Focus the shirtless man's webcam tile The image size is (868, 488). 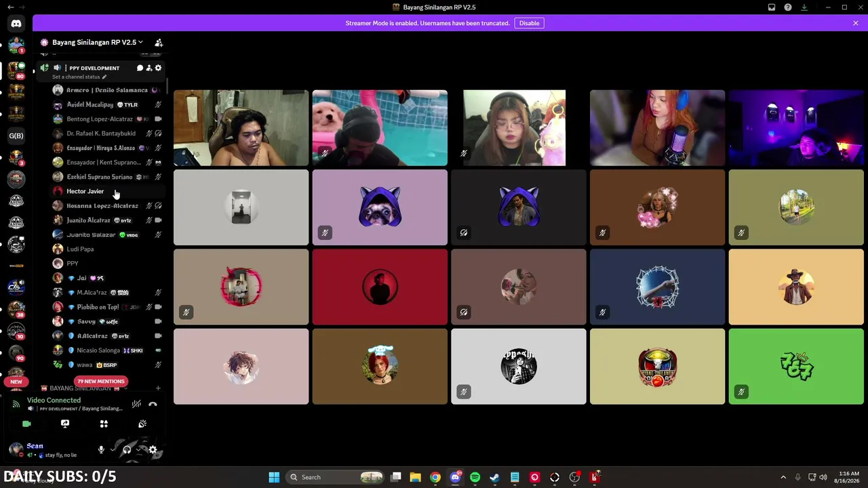point(241,127)
